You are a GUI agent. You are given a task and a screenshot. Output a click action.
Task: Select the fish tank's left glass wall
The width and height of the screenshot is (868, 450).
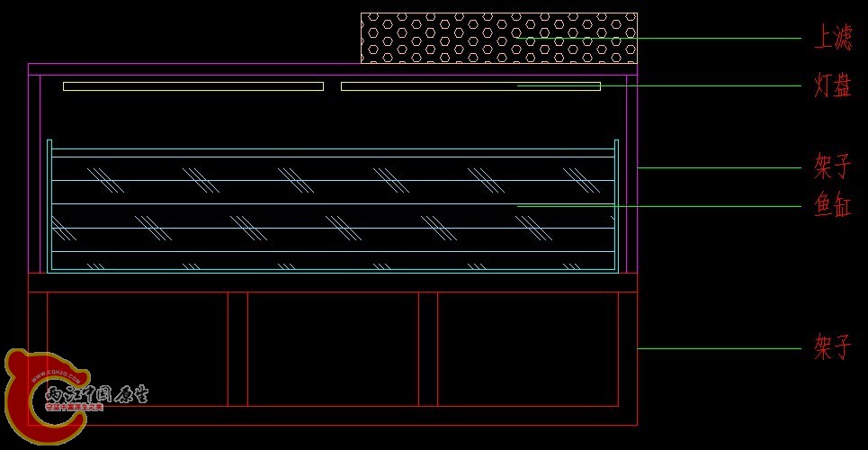[49, 206]
